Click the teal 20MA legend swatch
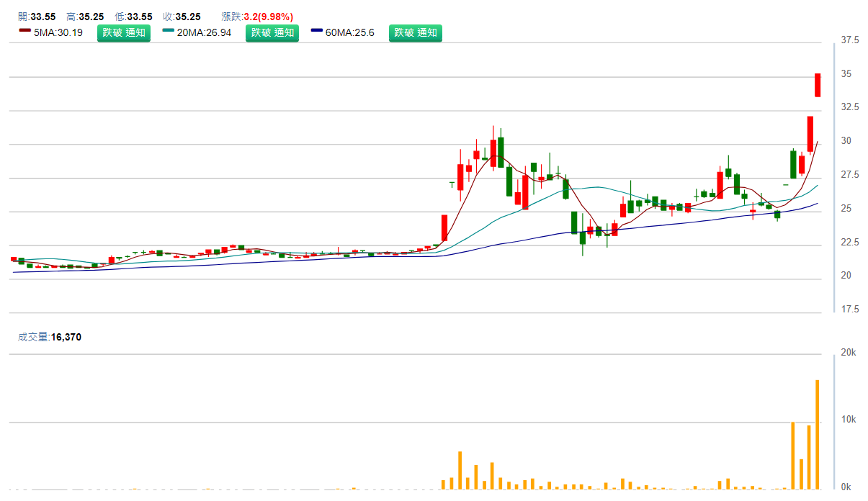Viewport: 868px width, 501px height. (168, 32)
